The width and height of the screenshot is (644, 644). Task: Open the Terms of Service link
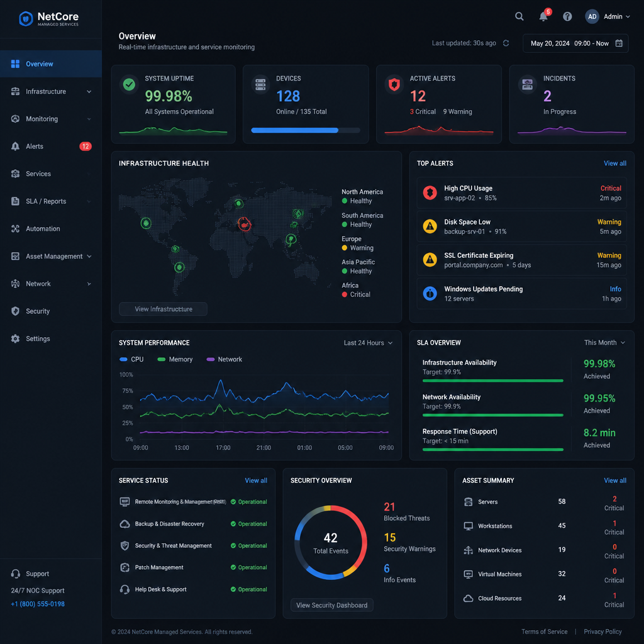(x=544, y=631)
